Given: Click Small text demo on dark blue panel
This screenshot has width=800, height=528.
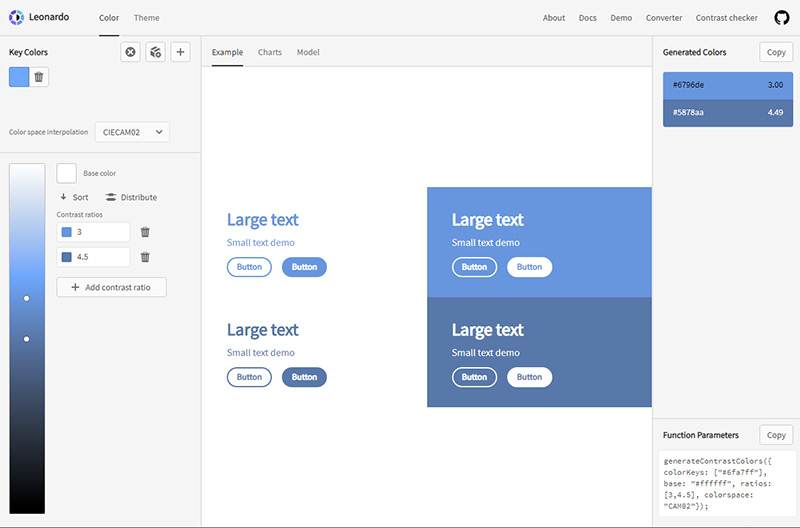Looking at the screenshot, I should tap(486, 353).
